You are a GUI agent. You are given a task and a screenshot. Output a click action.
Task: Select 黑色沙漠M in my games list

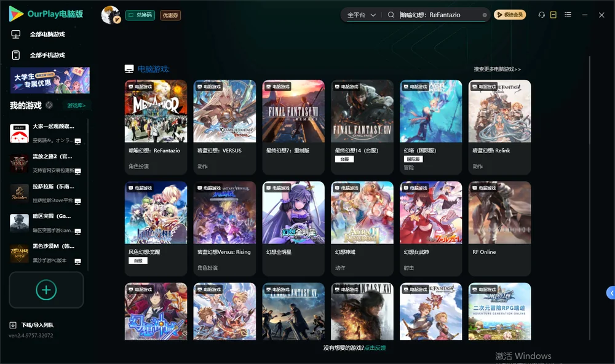point(46,253)
